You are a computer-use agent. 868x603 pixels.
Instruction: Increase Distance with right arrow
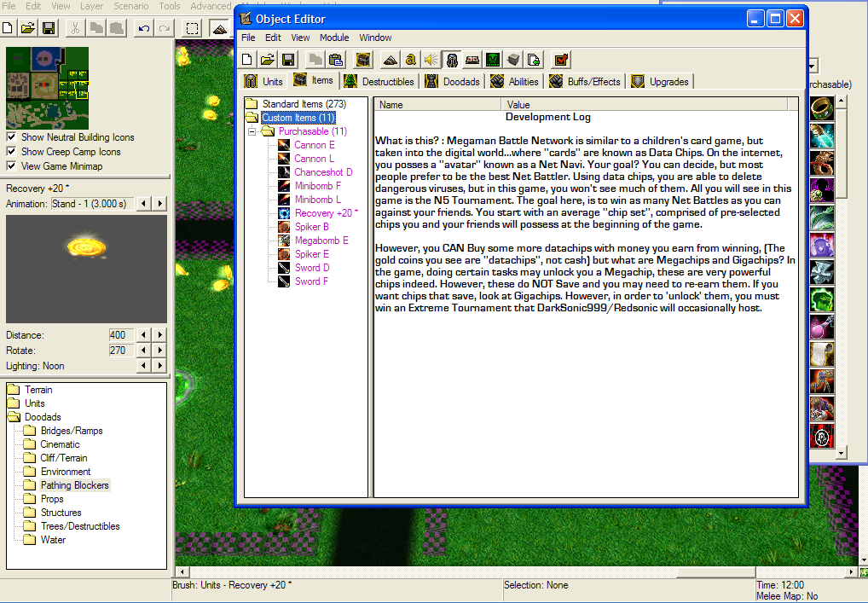coord(160,334)
